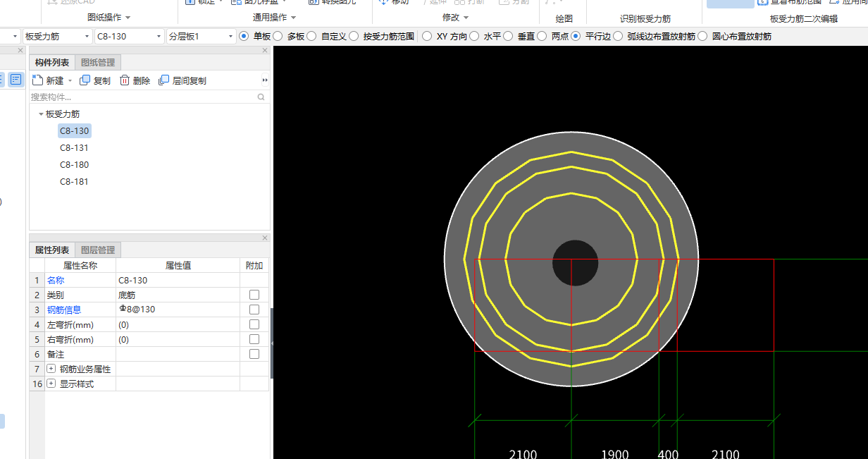Click the panel collapse handle beside the canvas
The image size is (868, 459).
[x=271, y=343]
